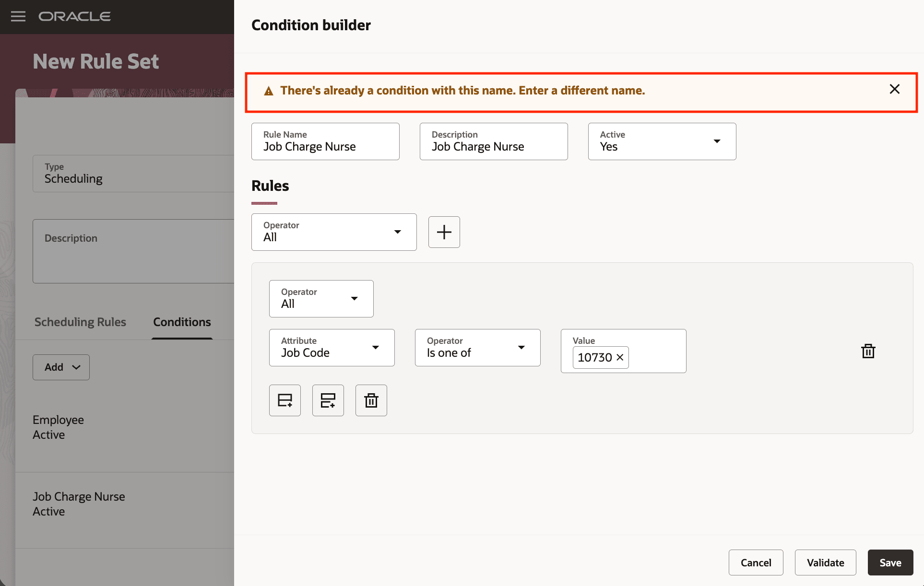Click the add rule group icon
The width and height of the screenshot is (924, 586).
click(x=328, y=400)
